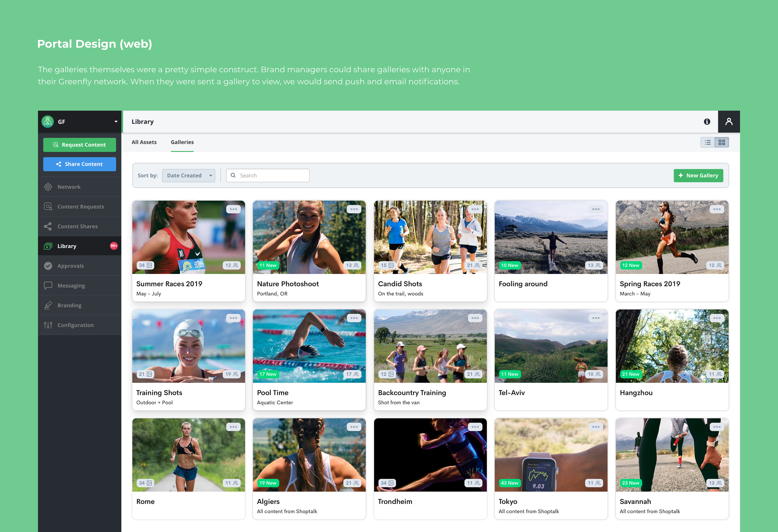
Task: Open options menu on Pool Time gallery
Action: pos(354,318)
